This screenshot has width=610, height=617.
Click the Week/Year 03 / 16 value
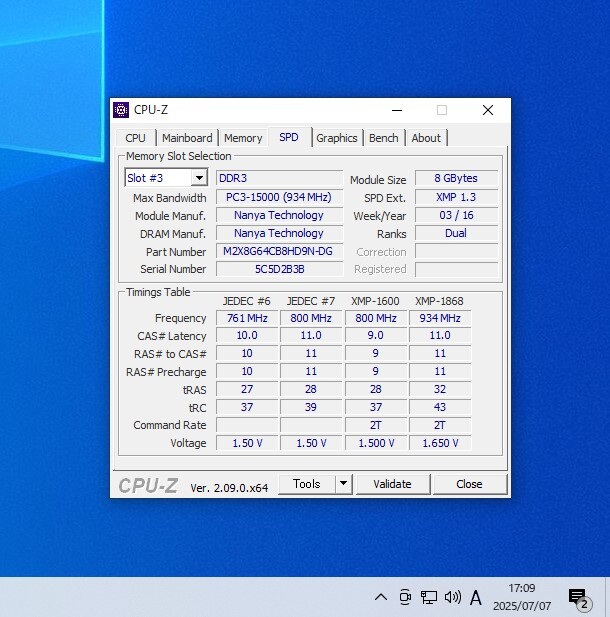(x=457, y=215)
